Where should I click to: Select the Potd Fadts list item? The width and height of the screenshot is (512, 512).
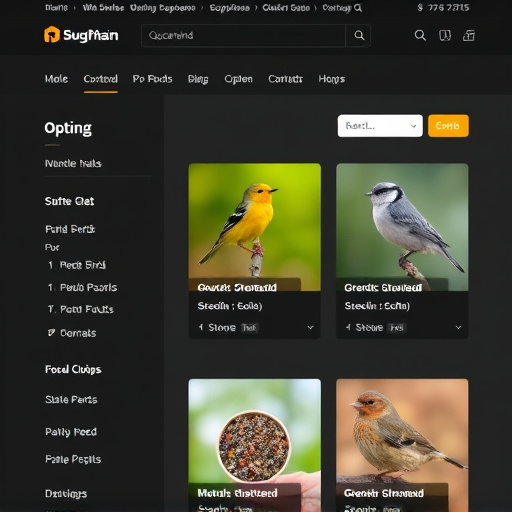(x=87, y=310)
